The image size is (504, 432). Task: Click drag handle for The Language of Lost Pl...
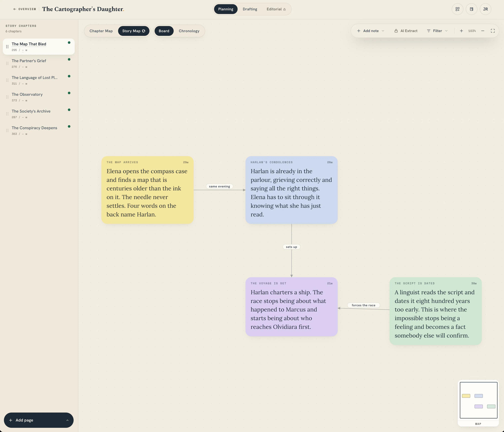coord(7,80)
